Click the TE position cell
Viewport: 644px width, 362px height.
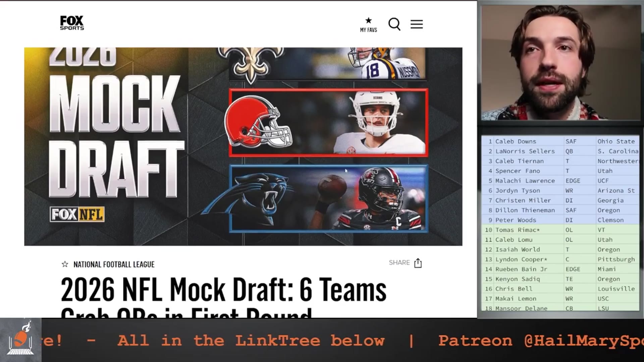[x=580, y=279]
